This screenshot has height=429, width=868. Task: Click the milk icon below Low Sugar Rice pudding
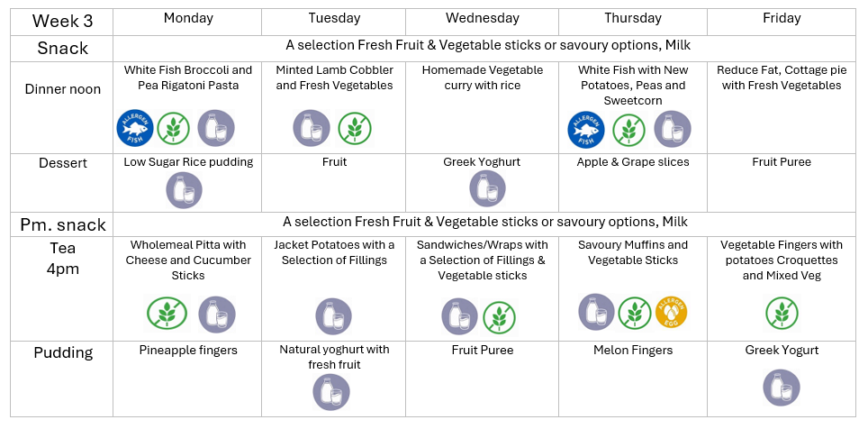185,190
